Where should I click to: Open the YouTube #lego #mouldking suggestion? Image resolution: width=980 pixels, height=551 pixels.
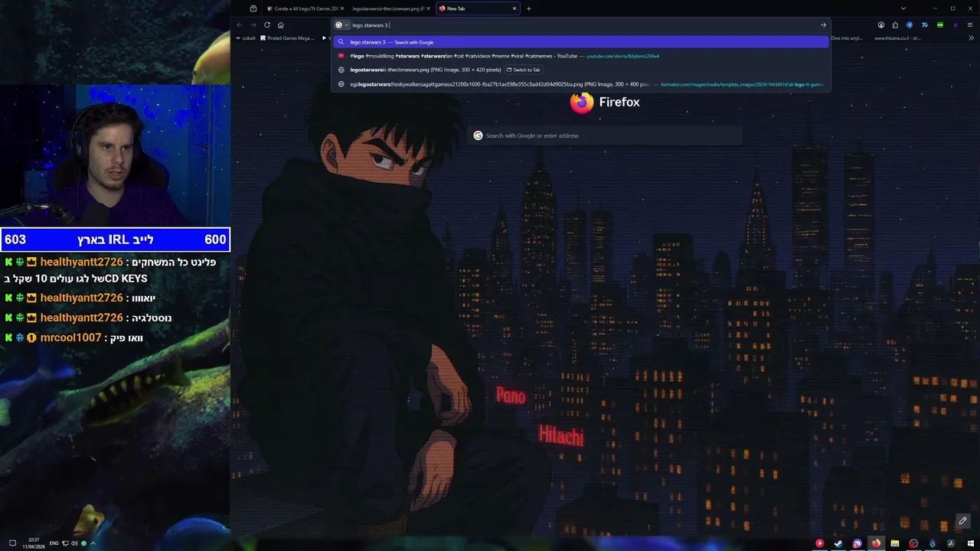coord(581,56)
